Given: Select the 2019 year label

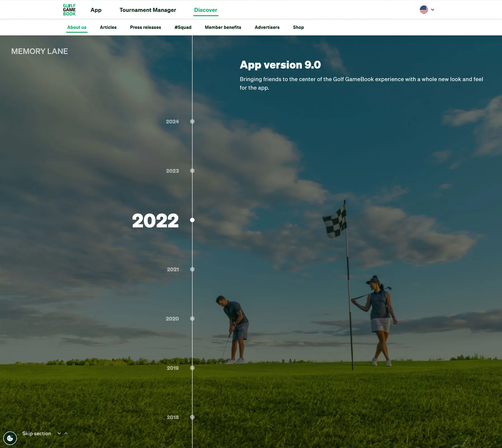Looking at the screenshot, I should (x=173, y=368).
